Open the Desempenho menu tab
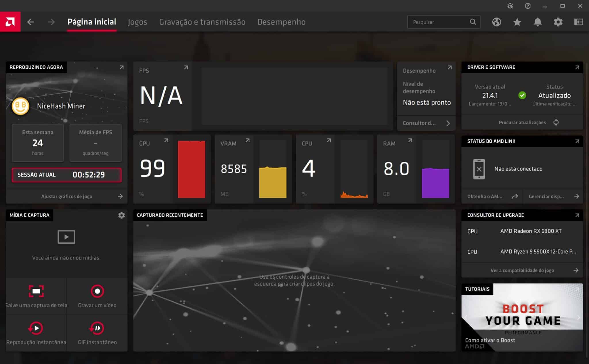 click(281, 22)
